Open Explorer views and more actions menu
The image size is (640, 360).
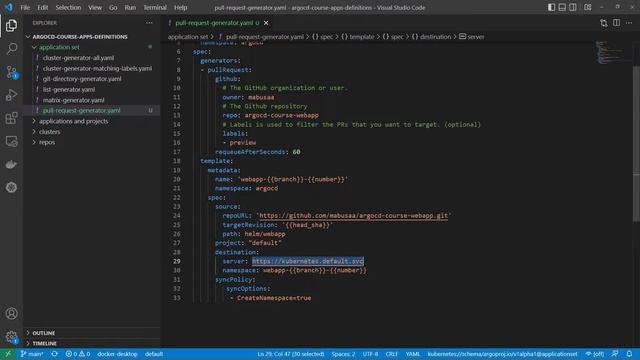tap(149, 23)
